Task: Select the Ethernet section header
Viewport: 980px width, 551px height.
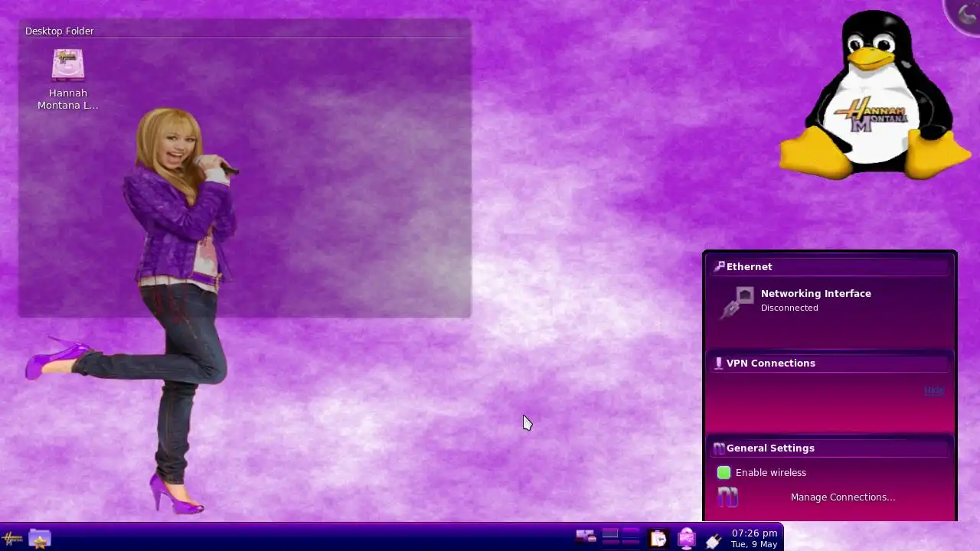Action: [831, 266]
